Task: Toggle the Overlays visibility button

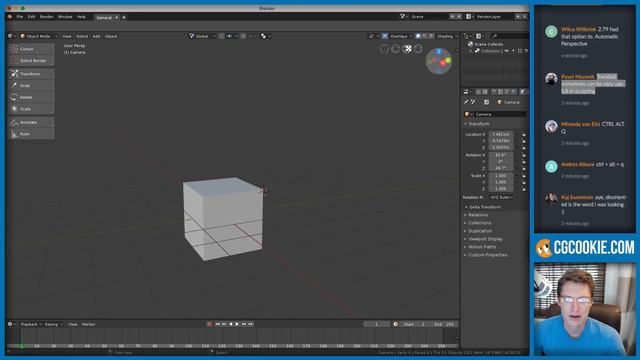Action: tap(385, 36)
